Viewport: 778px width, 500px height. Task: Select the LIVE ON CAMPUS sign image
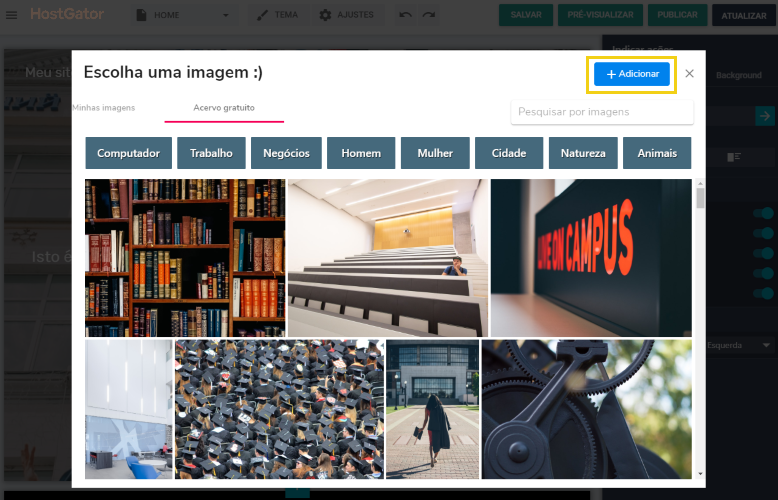[x=591, y=258]
